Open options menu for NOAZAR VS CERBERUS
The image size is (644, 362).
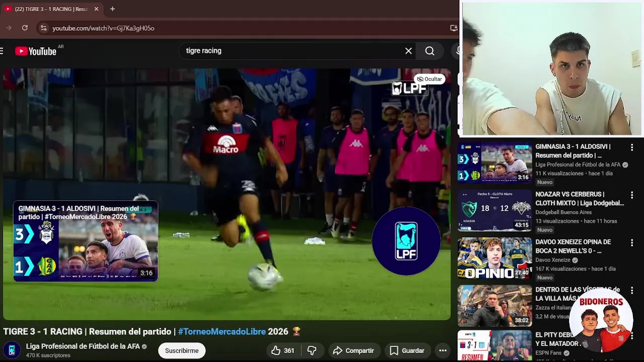[x=632, y=195]
